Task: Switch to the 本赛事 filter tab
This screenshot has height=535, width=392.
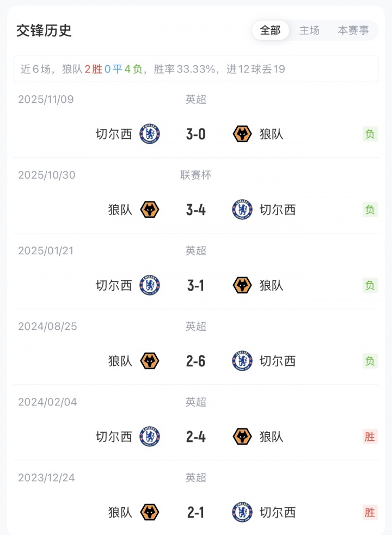Action: click(x=353, y=30)
